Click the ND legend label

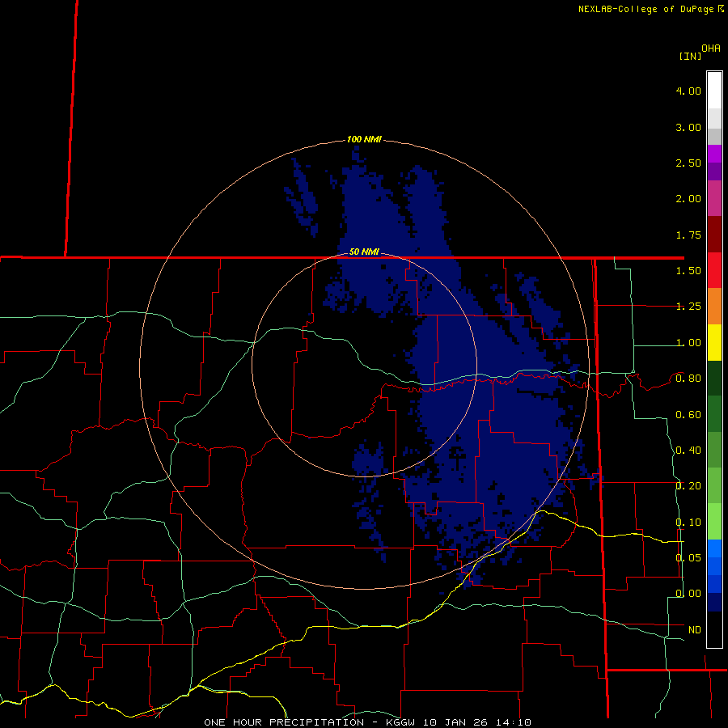[x=695, y=630]
